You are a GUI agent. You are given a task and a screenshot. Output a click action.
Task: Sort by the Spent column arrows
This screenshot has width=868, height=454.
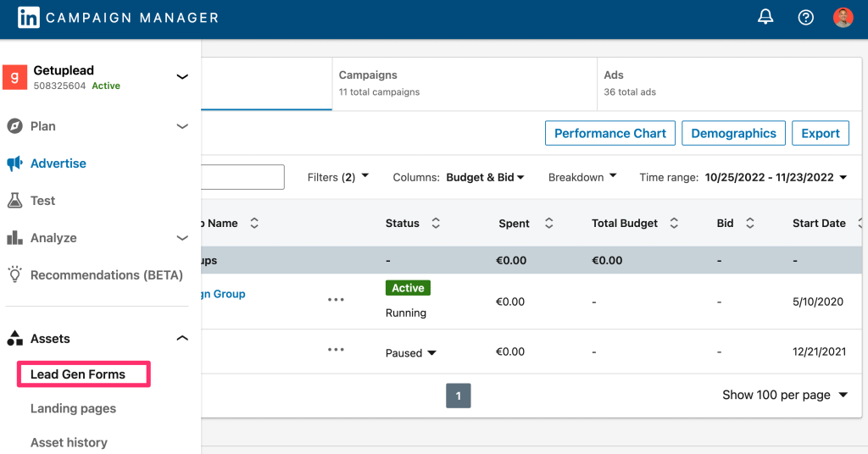point(548,223)
